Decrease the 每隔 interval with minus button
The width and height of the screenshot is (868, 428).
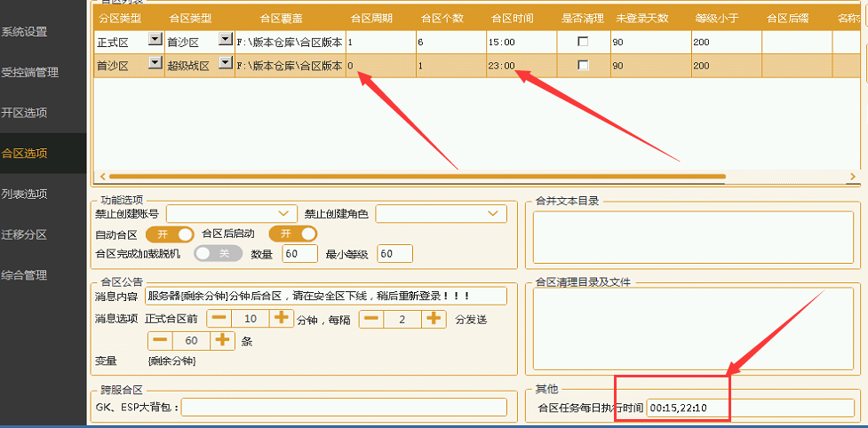(371, 318)
